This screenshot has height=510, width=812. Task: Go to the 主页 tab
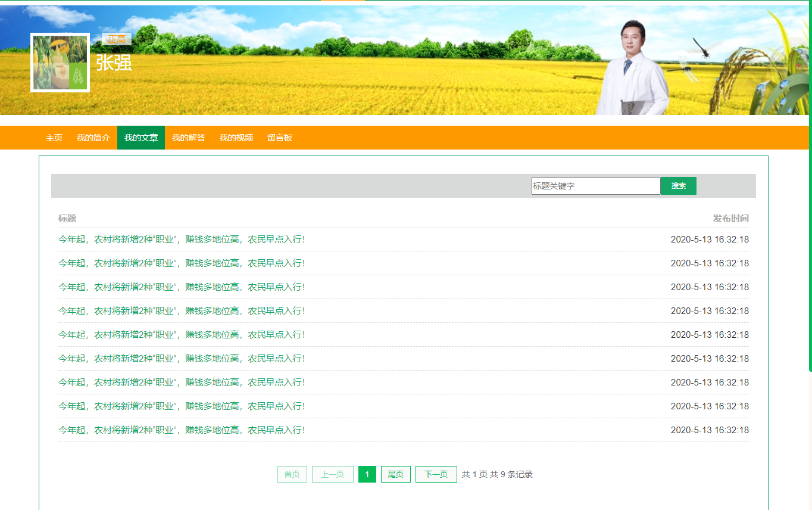54,138
